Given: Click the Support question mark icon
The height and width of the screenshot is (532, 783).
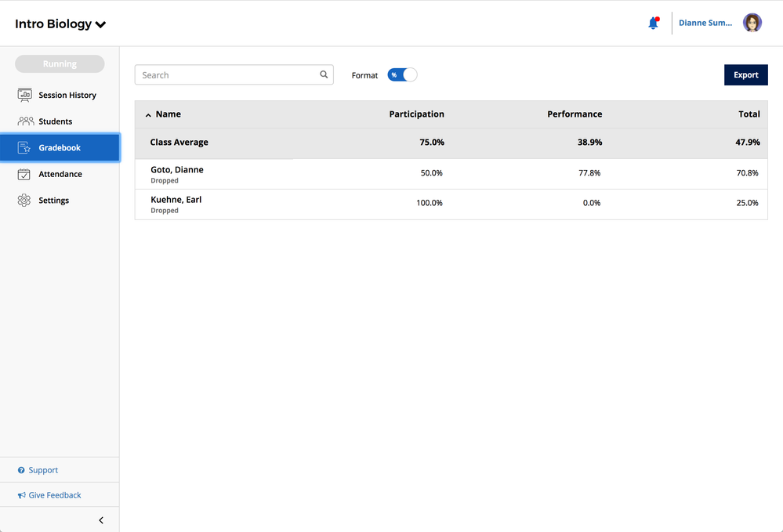Looking at the screenshot, I should point(21,470).
